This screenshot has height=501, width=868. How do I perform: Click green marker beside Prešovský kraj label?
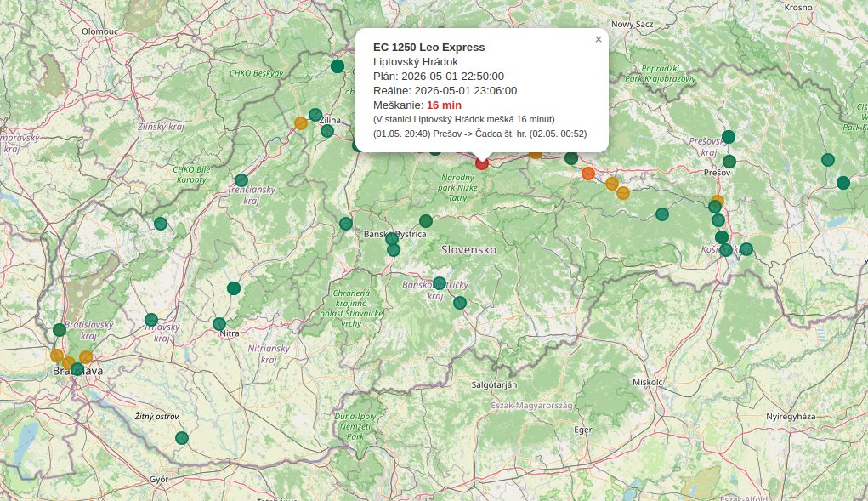tap(729, 137)
